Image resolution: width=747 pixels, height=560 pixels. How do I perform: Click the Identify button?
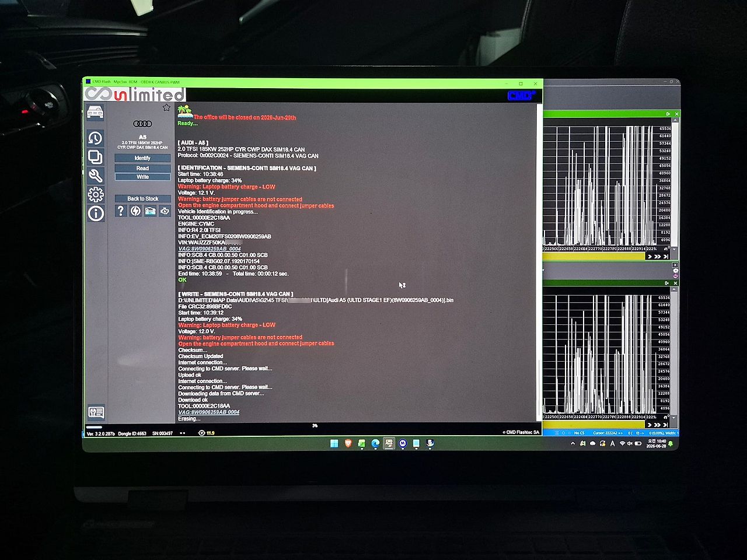142,158
